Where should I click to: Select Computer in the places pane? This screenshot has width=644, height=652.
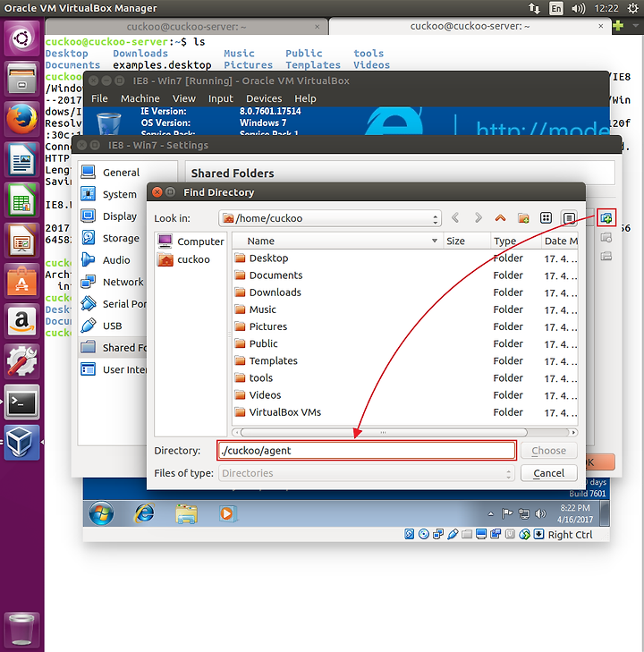191,241
